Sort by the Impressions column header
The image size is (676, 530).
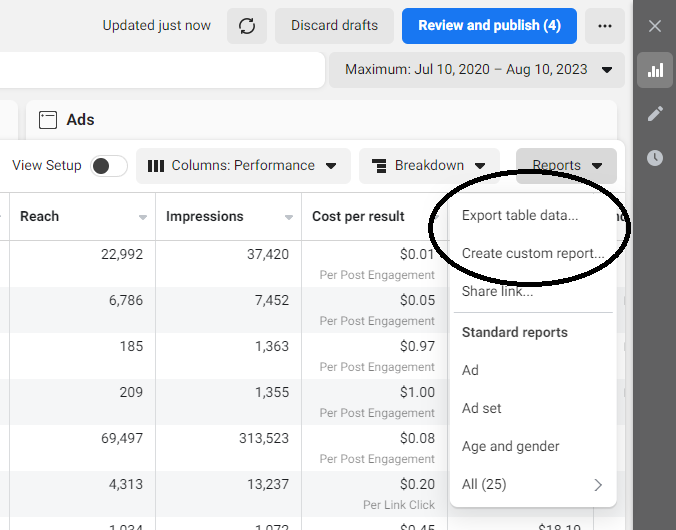[x=205, y=216]
